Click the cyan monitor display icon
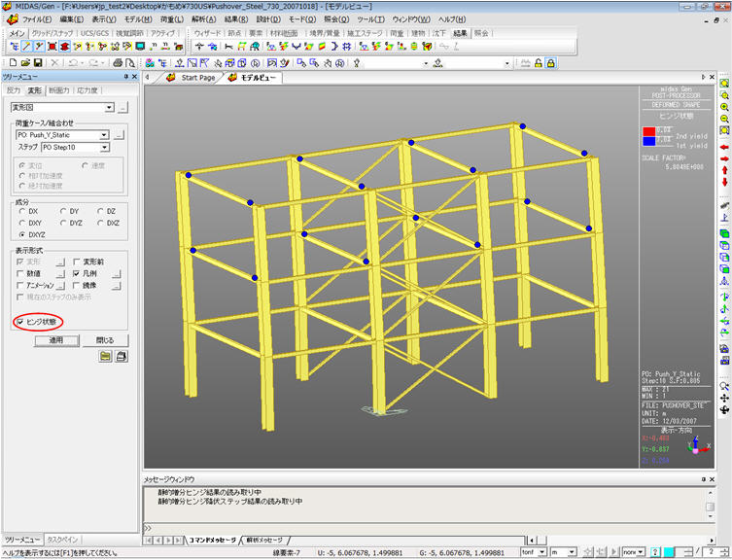The height and width of the screenshot is (560, 732). click(140, 47)
